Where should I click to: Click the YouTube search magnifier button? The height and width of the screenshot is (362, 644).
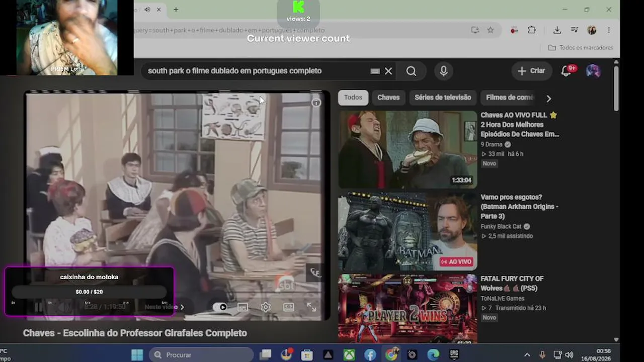(411, 71)
